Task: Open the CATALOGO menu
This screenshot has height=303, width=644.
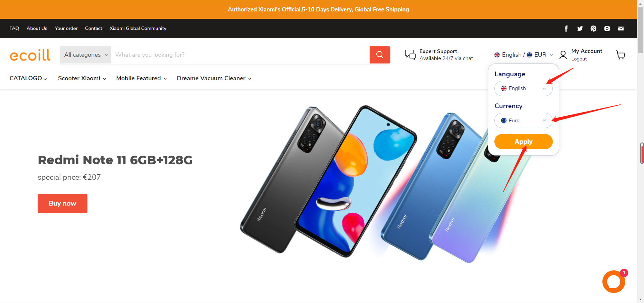Action: 28,78
